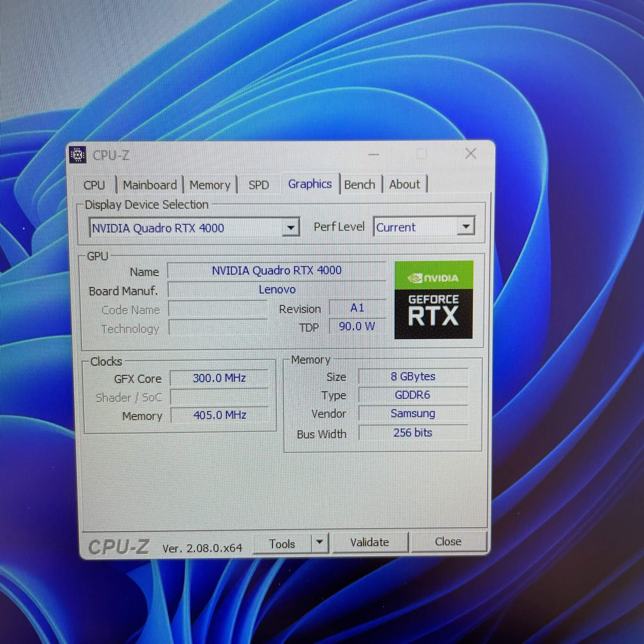
Task: Minimize the CPU-Z window
Action: pos(374,155)
